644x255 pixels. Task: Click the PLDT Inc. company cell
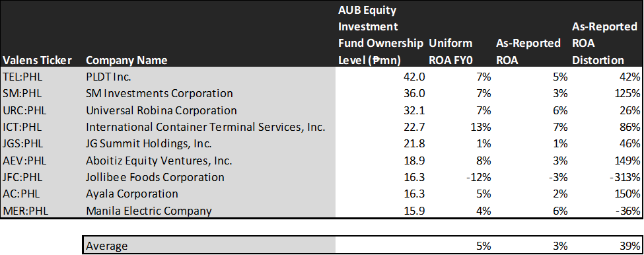tap(108, 77)
